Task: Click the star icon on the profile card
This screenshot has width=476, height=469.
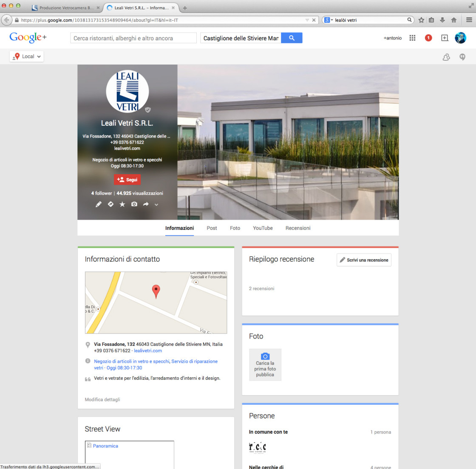Action: coord(122,204)
